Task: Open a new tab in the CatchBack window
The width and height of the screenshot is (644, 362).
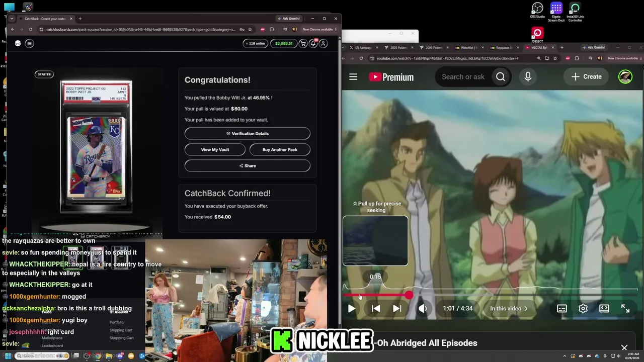Action: coord(79,19)
